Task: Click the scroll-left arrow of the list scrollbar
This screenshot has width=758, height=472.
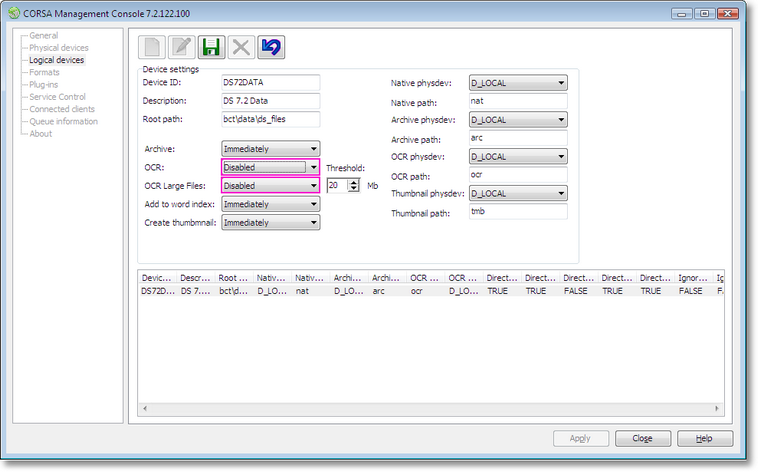Action: tap(145, 409)
